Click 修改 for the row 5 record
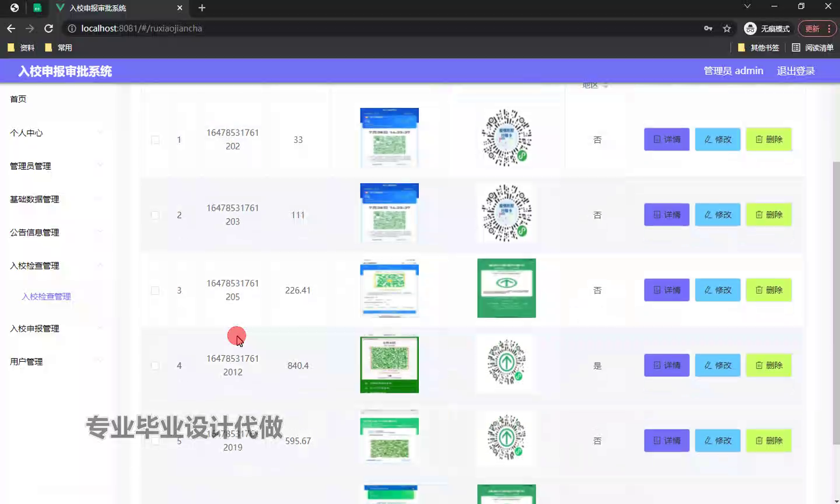The height and width of the screenshot is (504, 840). (x=717, y=440)
